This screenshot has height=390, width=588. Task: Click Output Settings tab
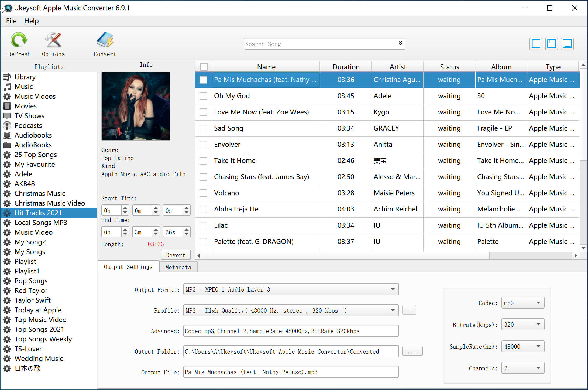point(128,267)
